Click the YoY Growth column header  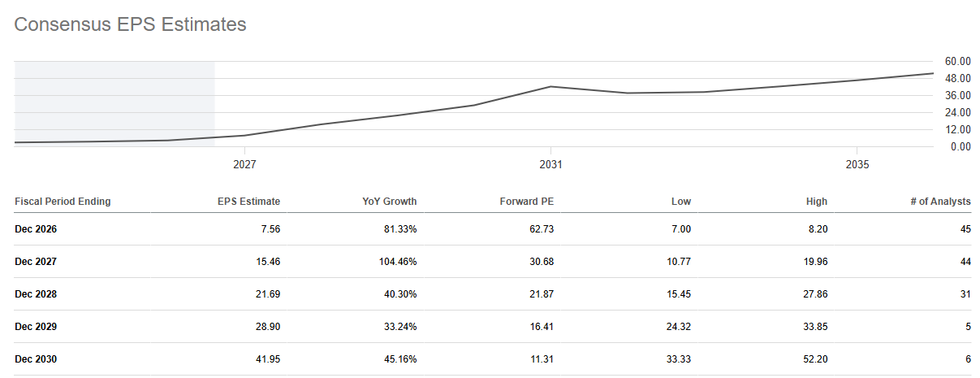click(x=391, y=202)
